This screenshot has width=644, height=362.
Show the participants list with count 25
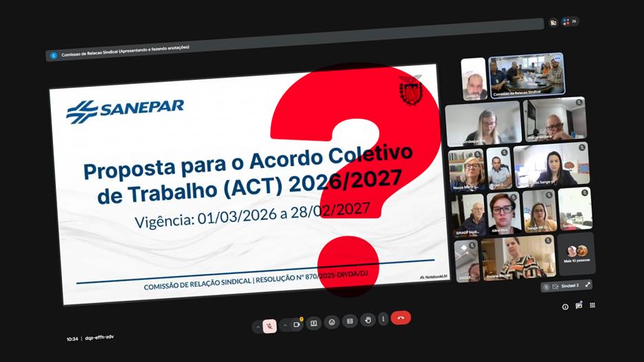[x=570, y=21]
